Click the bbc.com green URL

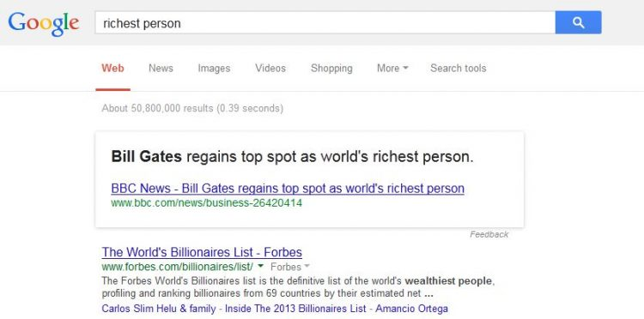tap(207, 202)
